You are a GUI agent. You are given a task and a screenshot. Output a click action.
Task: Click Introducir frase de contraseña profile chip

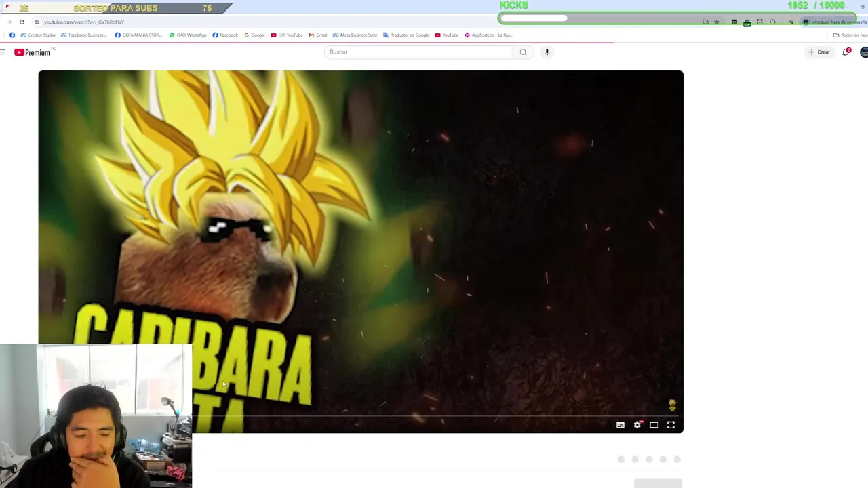pos(835,22)
